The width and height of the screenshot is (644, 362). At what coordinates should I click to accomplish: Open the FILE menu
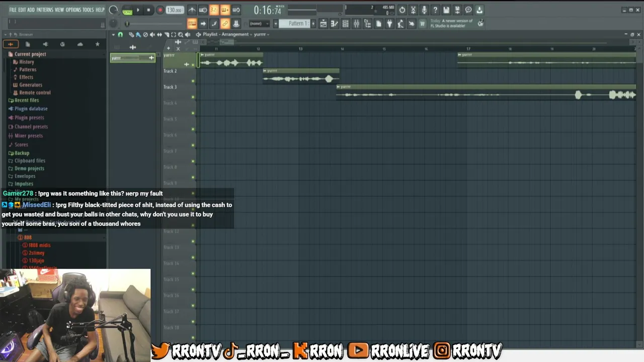coord(13,10)
